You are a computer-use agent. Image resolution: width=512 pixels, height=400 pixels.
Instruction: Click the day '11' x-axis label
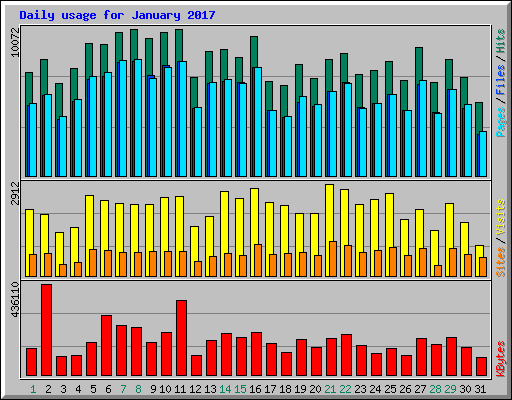click(x=180, y=389)
